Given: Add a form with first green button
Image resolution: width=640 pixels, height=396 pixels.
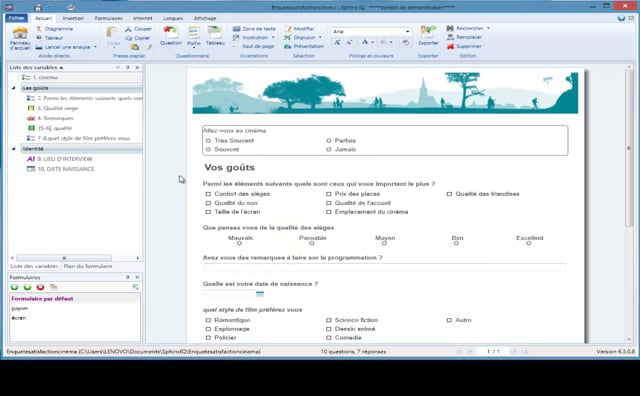Looking at the screenshot, I should pyautogui.click(x=14, y=287).
